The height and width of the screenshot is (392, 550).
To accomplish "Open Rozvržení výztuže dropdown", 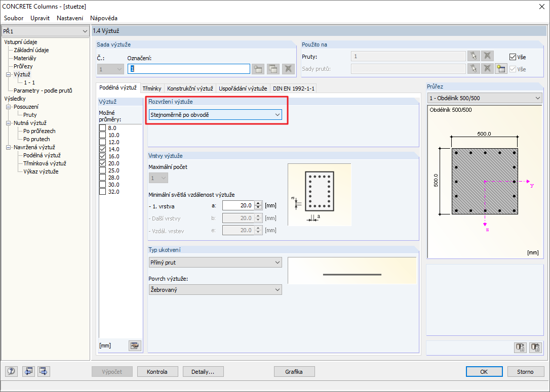I will click(x=215, y=114).
